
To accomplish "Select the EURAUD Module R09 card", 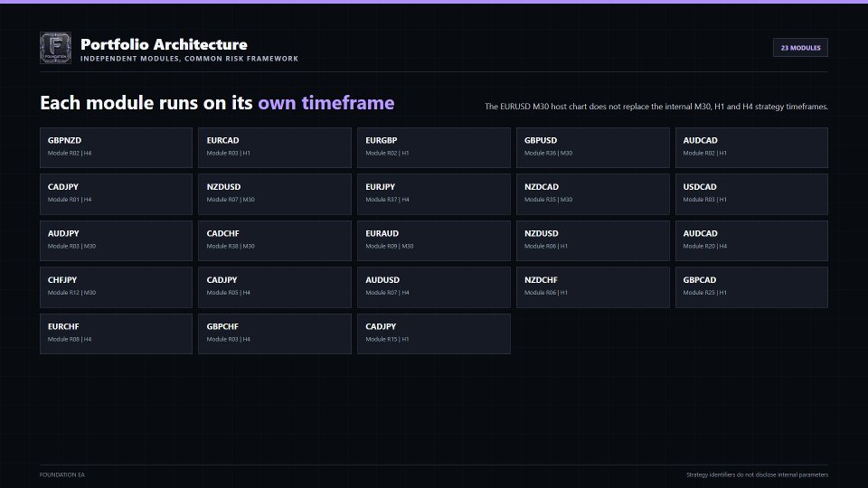I will (434, 240).
